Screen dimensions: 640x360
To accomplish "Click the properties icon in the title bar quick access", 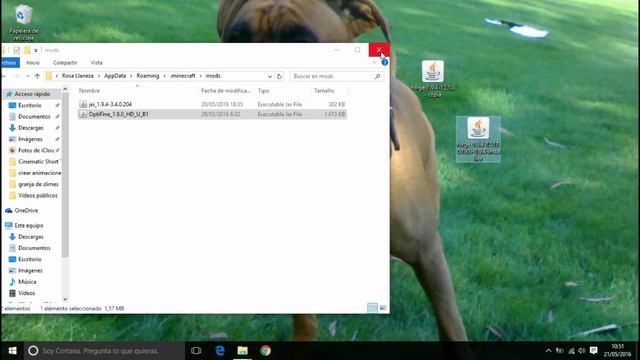I will point(16,50).
